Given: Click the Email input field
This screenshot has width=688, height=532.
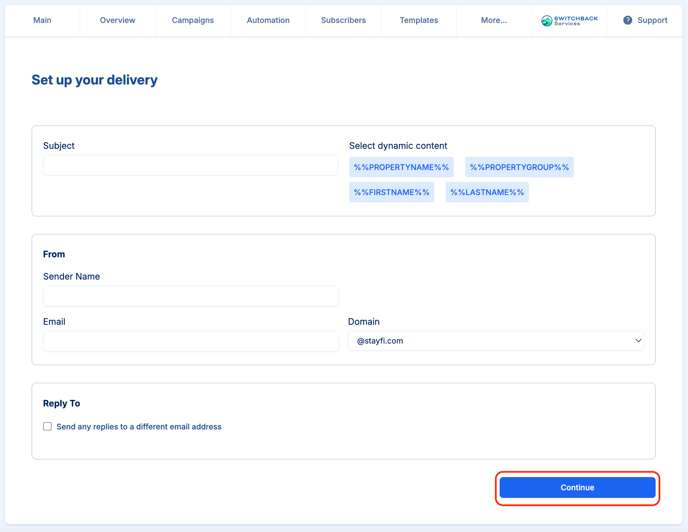Looking at the screenshot, I should click(x=191, y=341).
